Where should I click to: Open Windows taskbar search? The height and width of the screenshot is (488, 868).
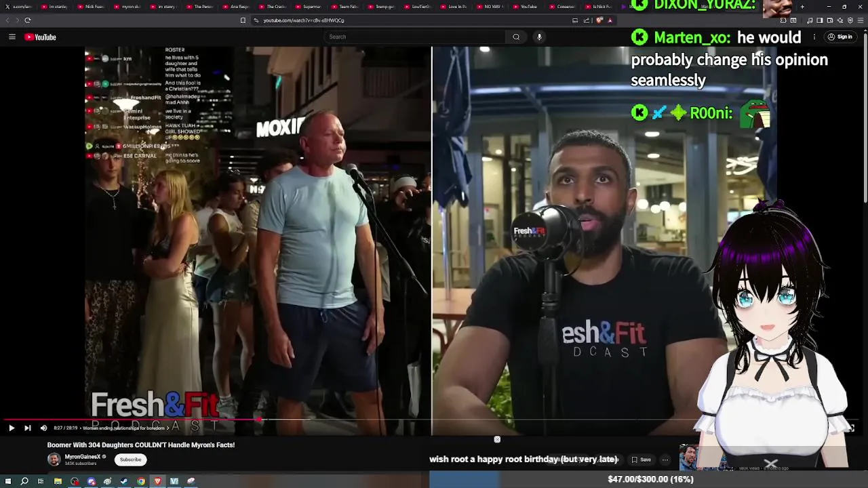click(x=24, y=481)
